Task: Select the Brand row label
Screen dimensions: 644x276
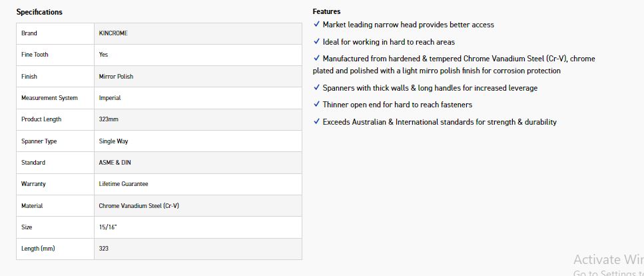Action: (29, 33)
